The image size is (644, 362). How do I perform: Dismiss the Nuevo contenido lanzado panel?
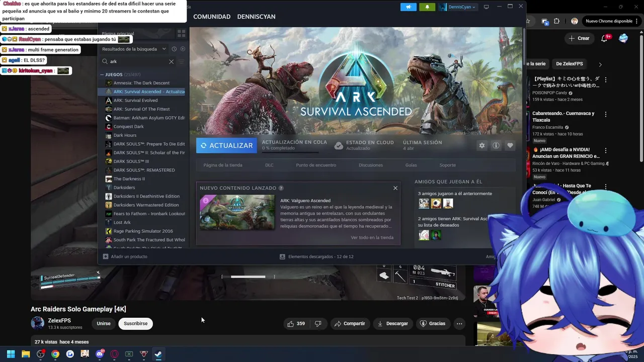395,188
